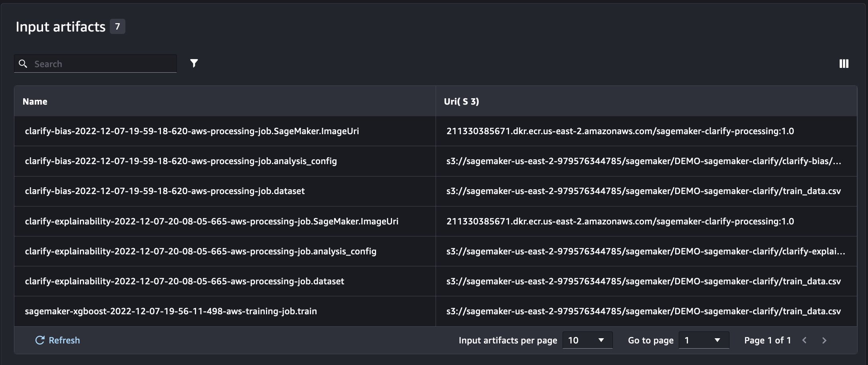Select the clarify-bias analysis_config artifact row
The image size is (868, 365).
[x=181, y=161]
